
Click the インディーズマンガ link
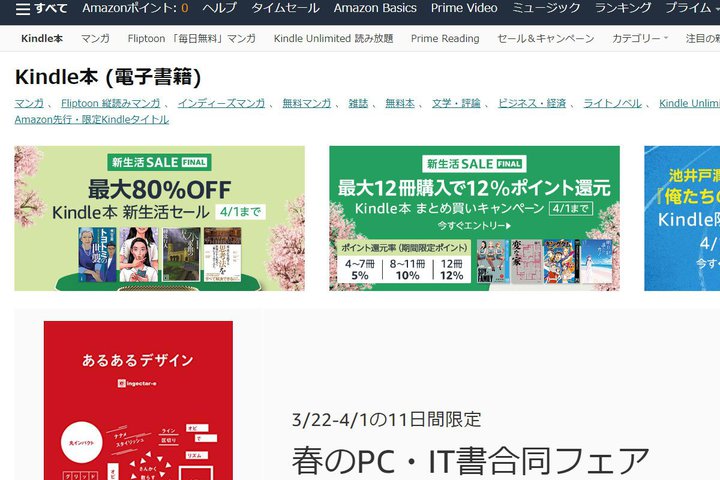(221, 103)
